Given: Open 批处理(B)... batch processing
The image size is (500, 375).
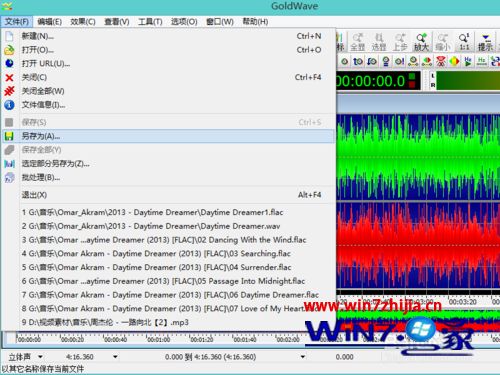Looking at the screenshot, I should coord(168,177).
